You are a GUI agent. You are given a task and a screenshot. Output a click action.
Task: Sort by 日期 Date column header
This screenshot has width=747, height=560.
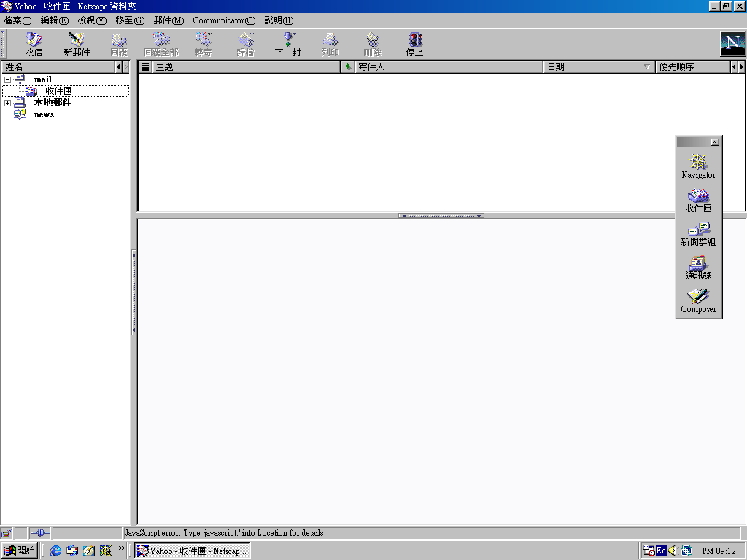(599, 67)
